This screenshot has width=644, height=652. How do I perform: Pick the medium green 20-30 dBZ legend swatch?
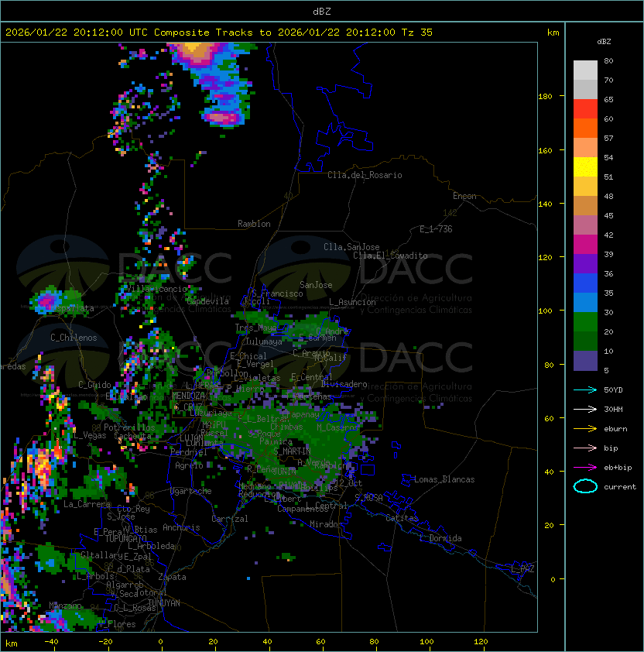click(x=585, y=322)
